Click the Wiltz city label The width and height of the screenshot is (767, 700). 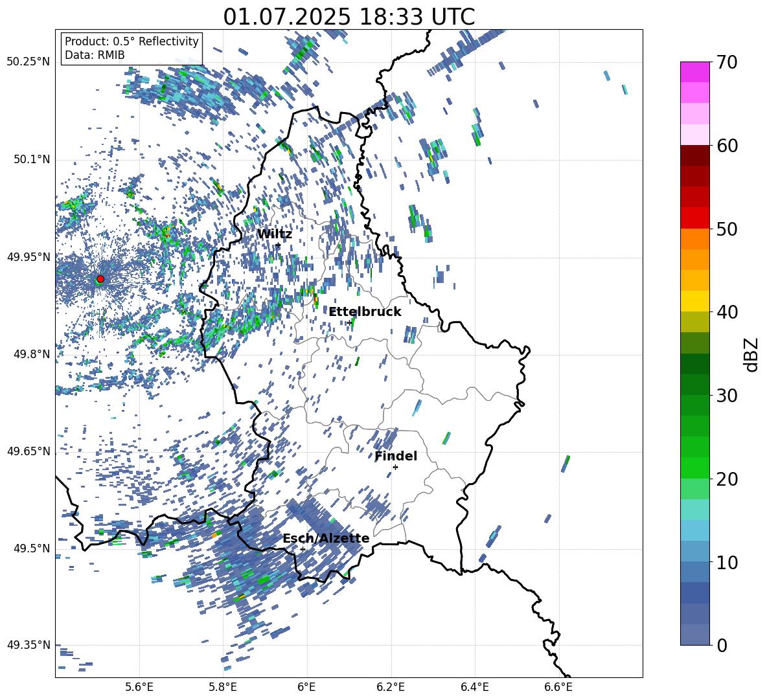pyautogui.click(x=275, y=234)
